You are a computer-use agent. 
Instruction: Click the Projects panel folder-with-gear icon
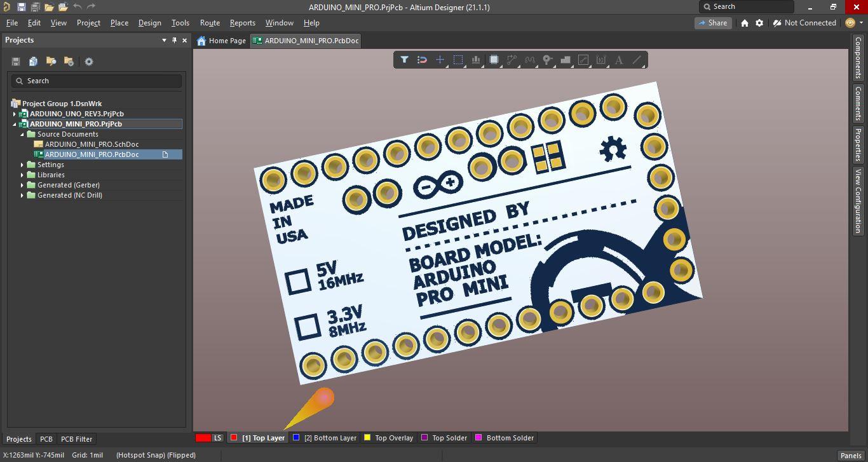[x=69, y=62]
